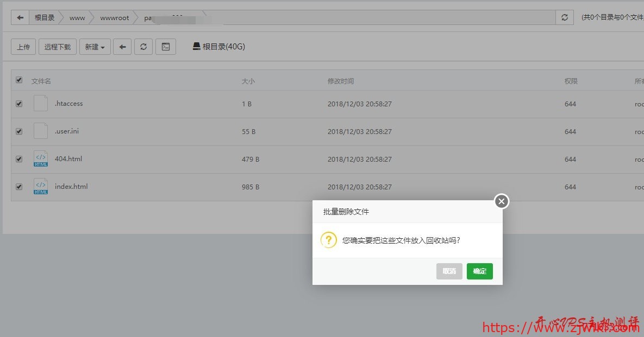Click wwwroot in the breadcrumb path

(114, 17)
